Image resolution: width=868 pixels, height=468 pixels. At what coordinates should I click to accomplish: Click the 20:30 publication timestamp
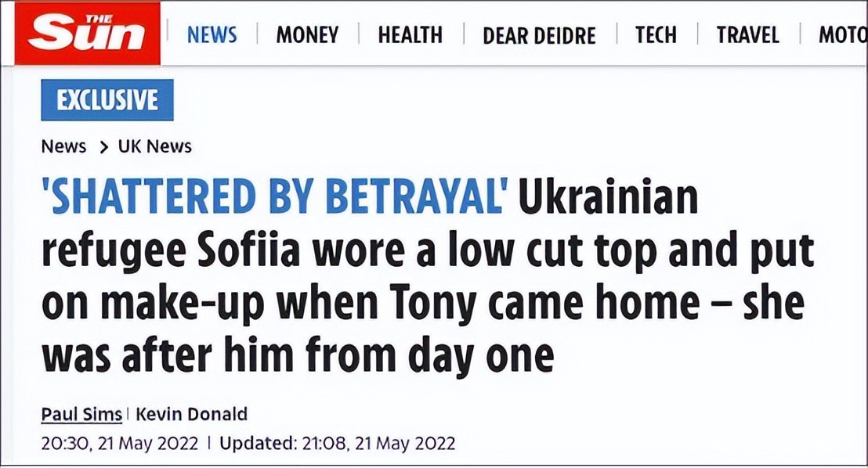coord(119,443)
